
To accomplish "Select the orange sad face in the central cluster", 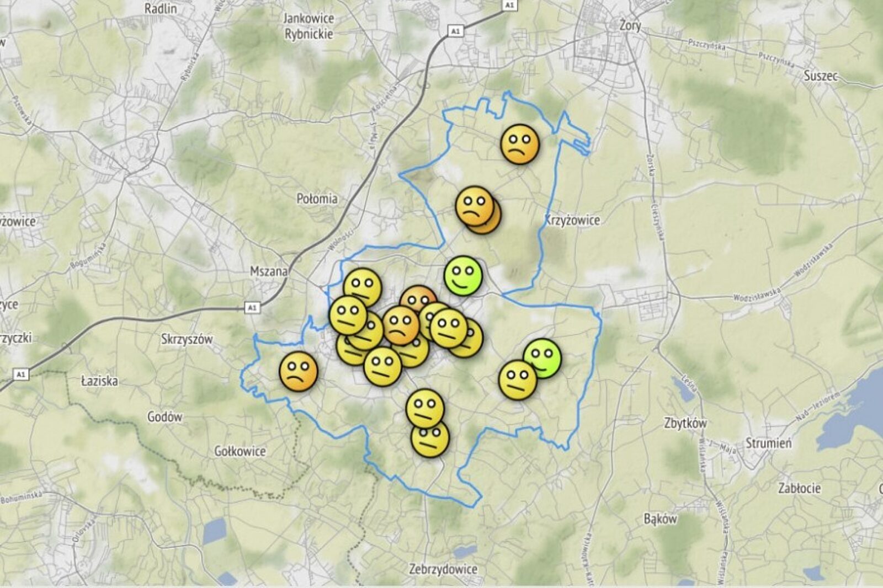I will [401, 325].
